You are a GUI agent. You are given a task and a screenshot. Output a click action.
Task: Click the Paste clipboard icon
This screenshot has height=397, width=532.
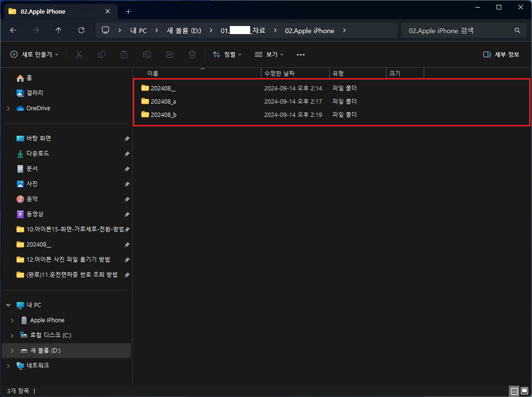click(x=124, y=54)
